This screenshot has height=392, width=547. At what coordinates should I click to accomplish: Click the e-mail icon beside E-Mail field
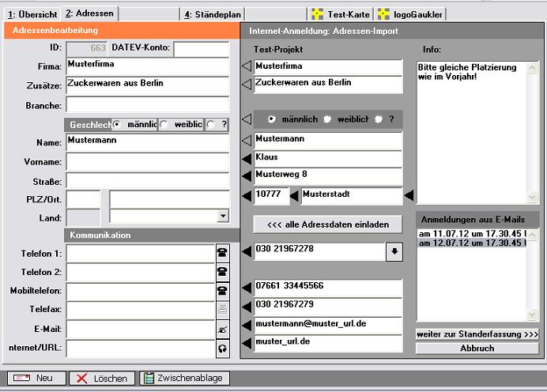tap(223, 329)
